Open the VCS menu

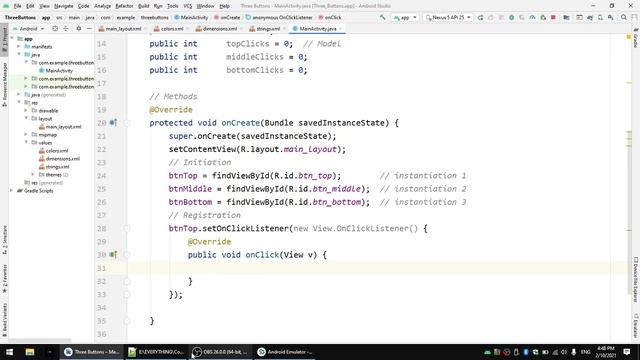tap(187, 6)
